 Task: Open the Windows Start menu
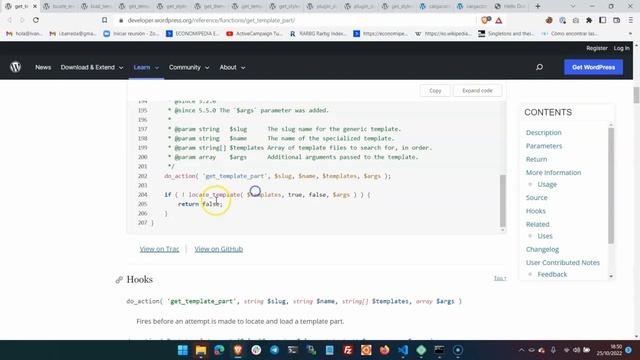(182, 350)
